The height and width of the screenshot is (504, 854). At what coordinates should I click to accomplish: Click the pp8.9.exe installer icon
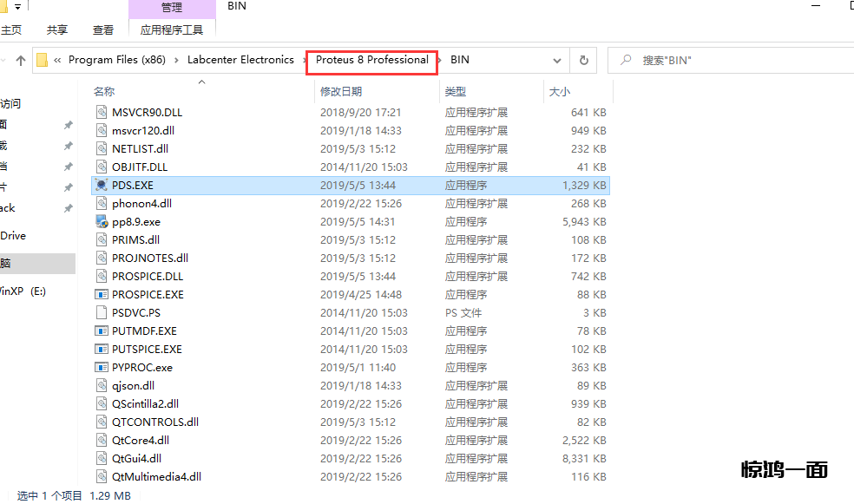102,222
